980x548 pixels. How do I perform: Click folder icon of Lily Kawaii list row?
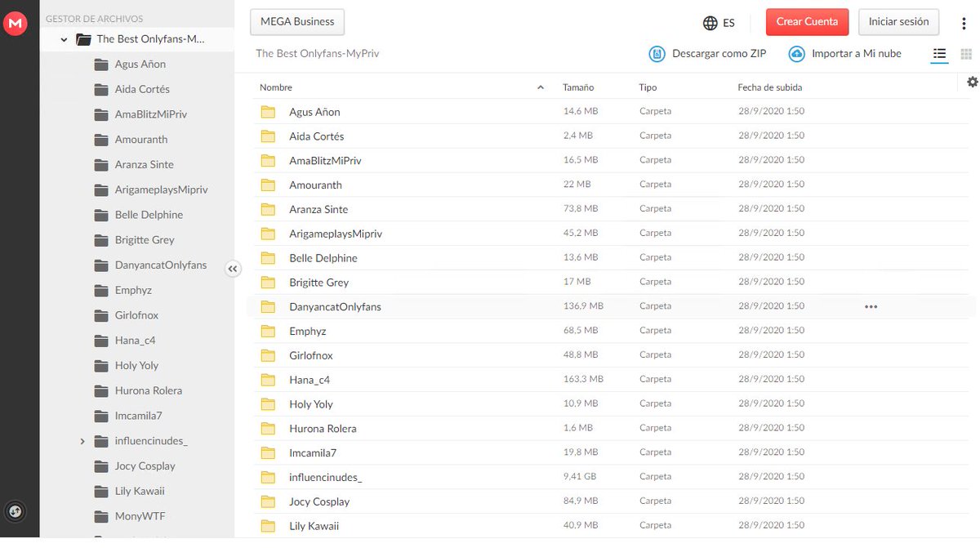(268, 526)
